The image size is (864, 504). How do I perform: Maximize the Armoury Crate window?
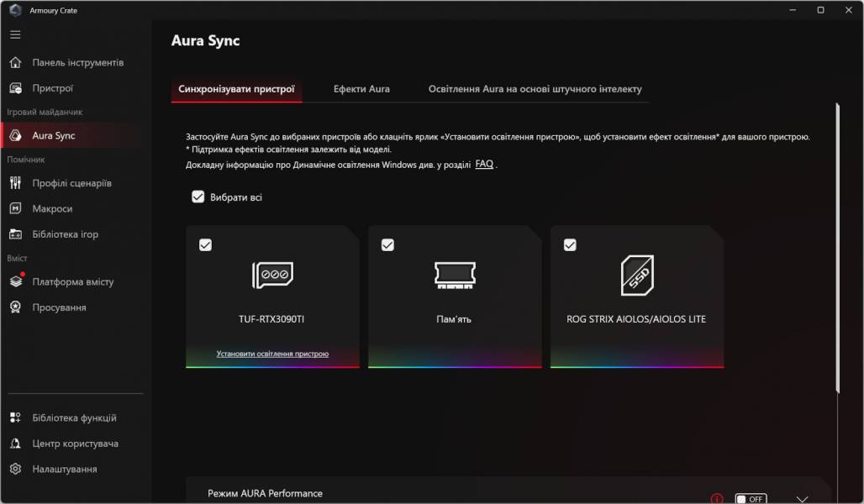[820, 10]
